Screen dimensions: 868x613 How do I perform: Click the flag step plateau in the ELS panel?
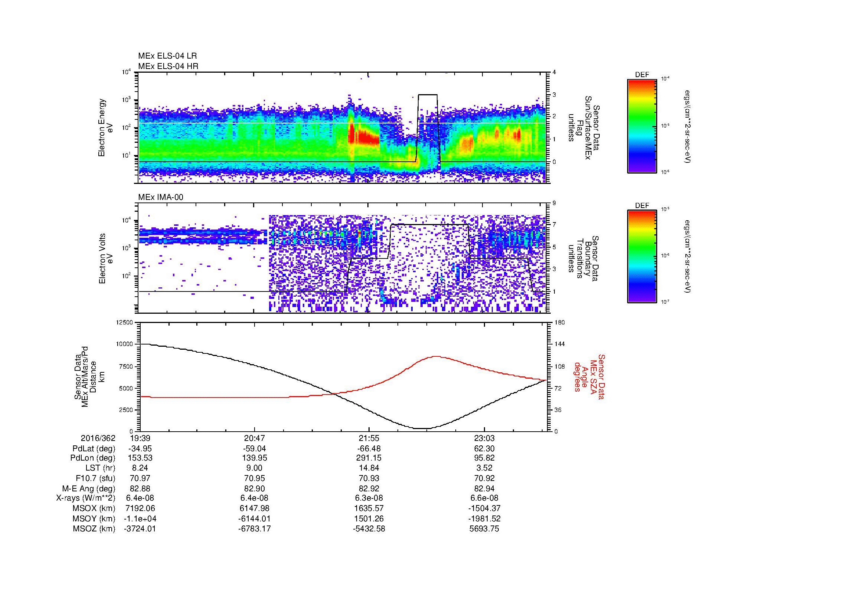(428, 95)
